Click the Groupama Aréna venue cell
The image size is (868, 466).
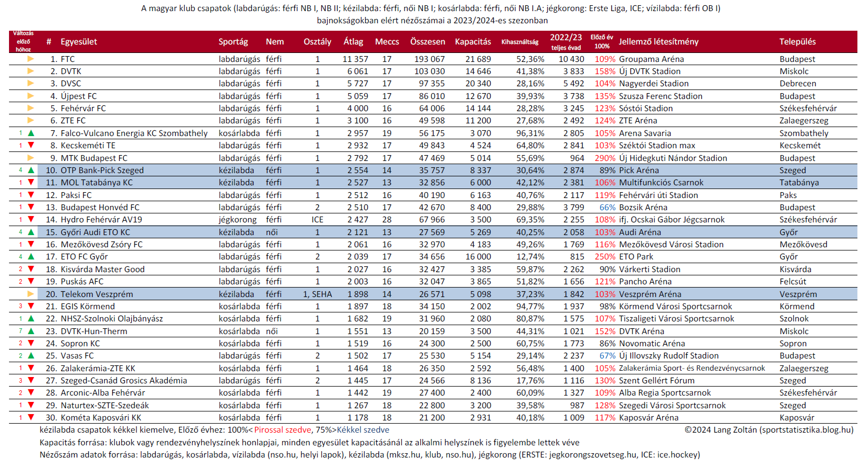[652, 59]
